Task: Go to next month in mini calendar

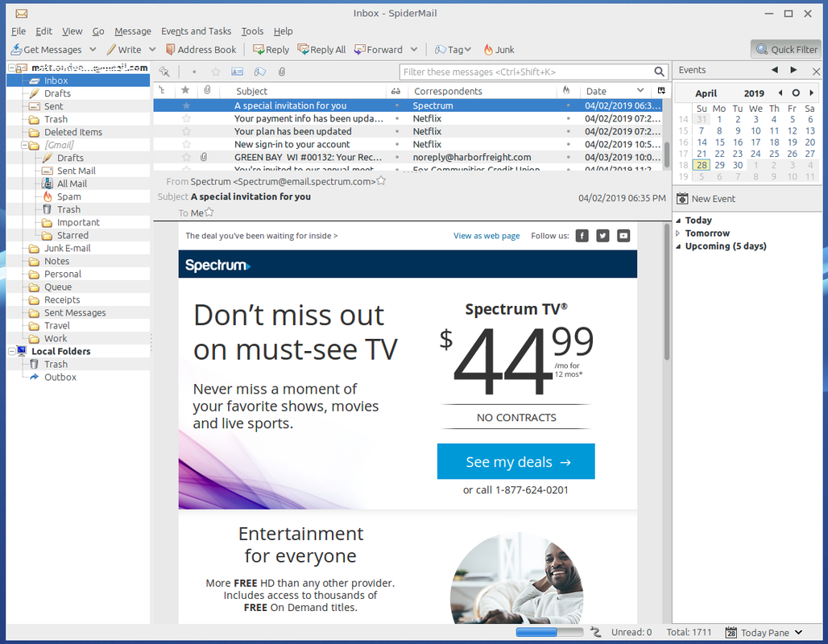Action: 812,93
